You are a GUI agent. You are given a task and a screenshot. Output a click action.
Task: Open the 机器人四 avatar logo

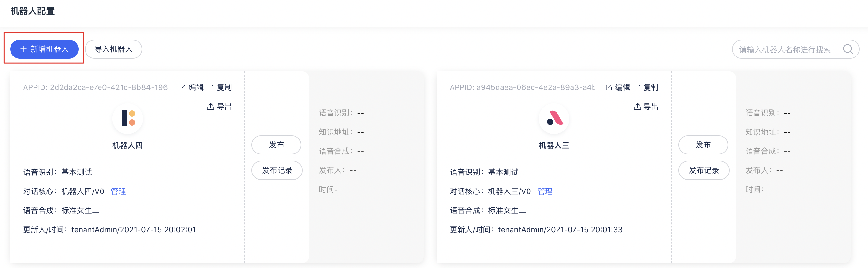128,118
